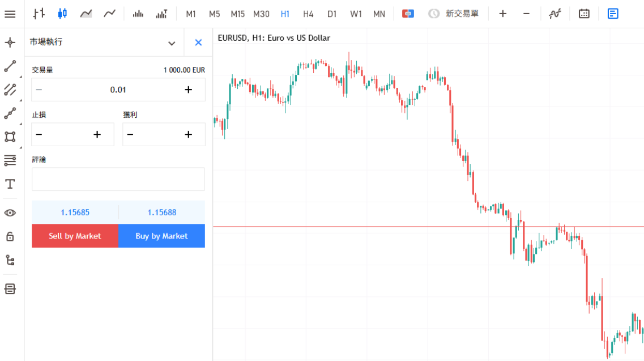Select the rectangle drawing tool

(x=10, y=137)
